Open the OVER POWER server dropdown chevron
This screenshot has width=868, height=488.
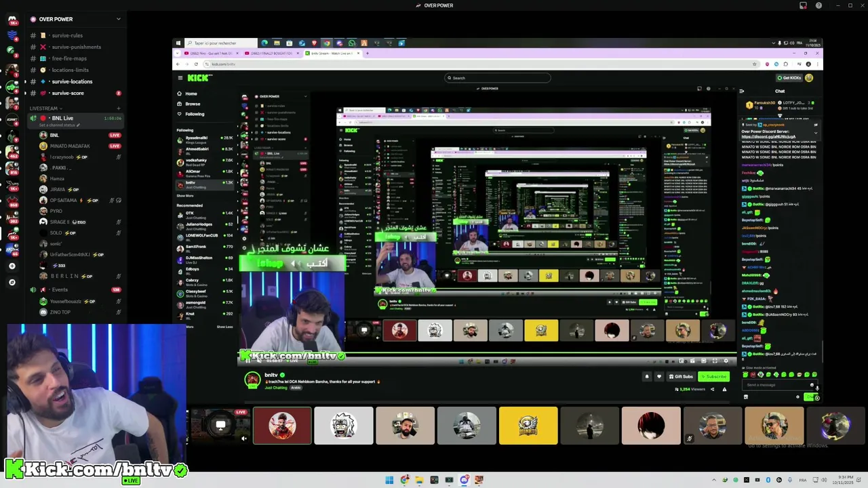point(119,19)
